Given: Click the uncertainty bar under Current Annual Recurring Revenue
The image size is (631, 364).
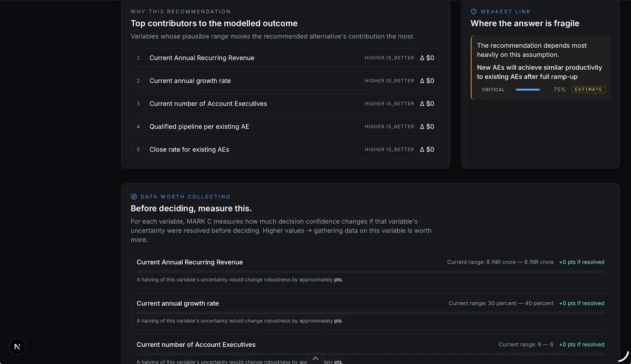Looking at the screenshot, I should 370,272.
